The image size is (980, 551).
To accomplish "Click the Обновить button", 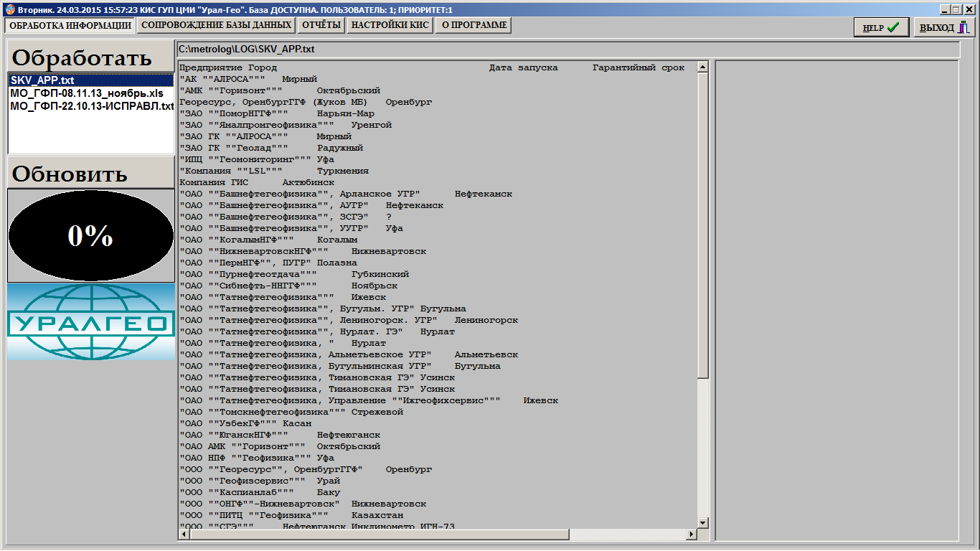I will (x=90, y=172).
